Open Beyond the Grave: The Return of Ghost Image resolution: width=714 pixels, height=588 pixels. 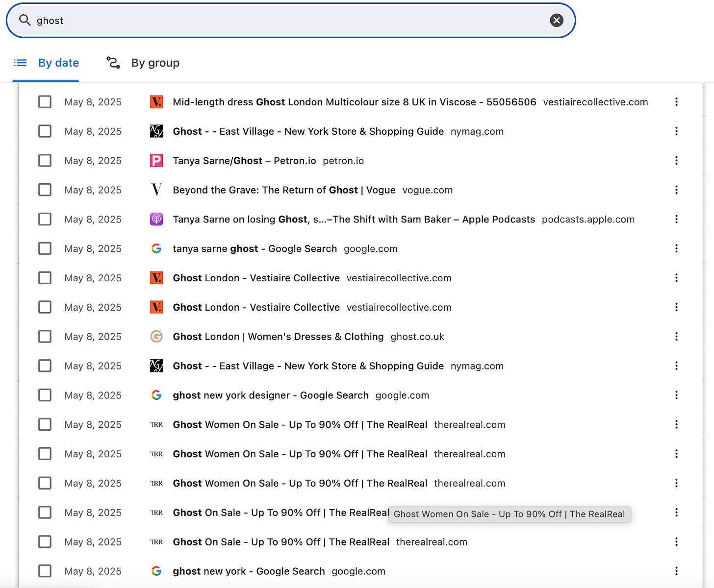click(x=284, y=190)
